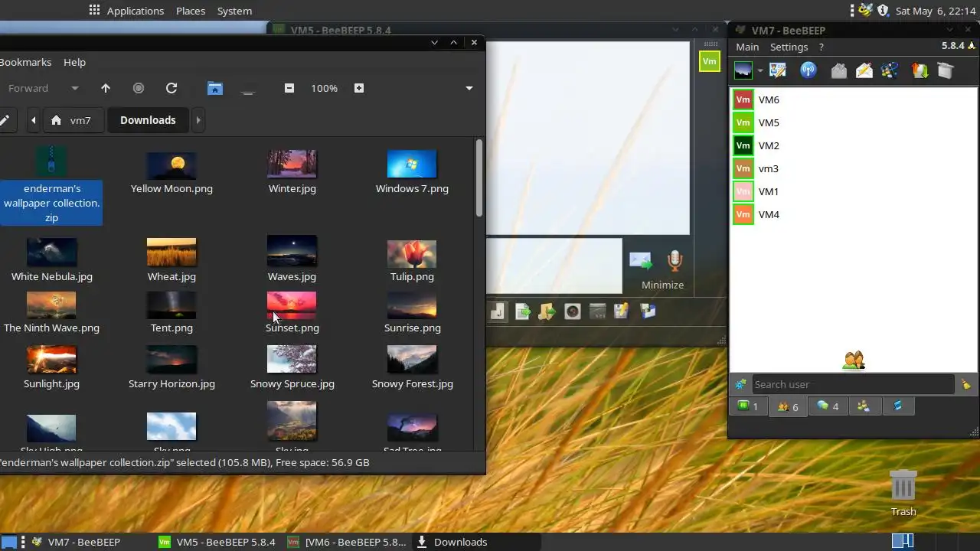Click the write message envelope-with-pencil icon

click(864, 70)
